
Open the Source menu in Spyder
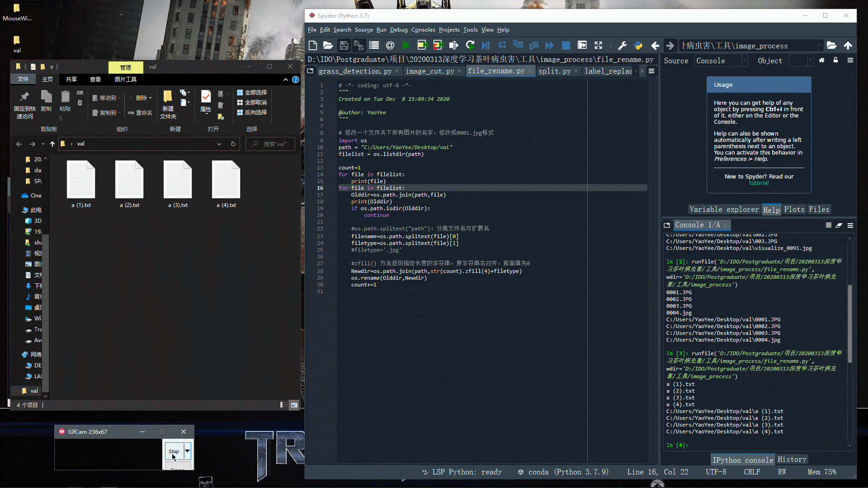[363, 29]
